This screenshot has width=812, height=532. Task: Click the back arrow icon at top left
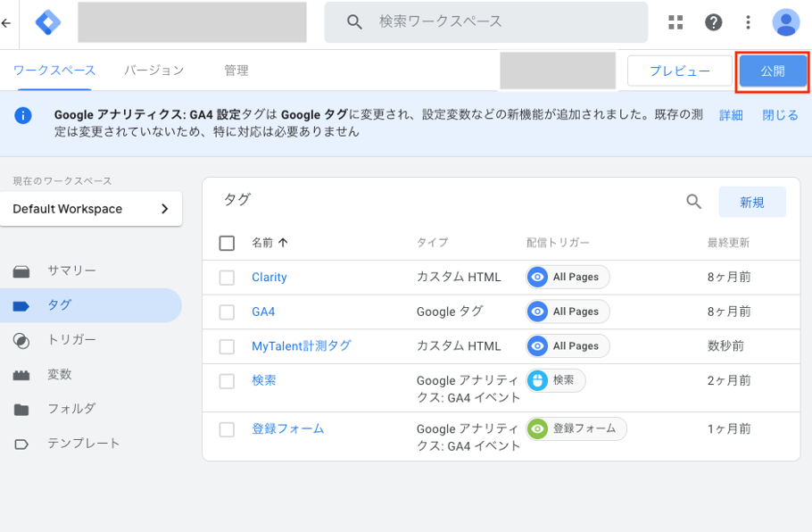coord(7,22)
